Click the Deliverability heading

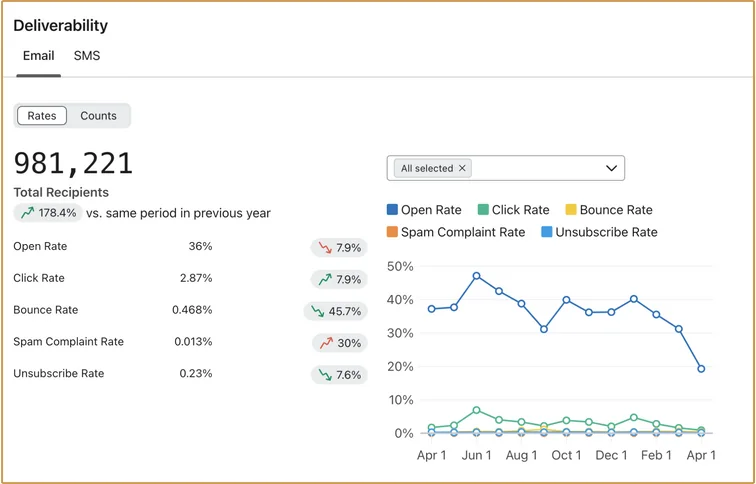[60, 26]
